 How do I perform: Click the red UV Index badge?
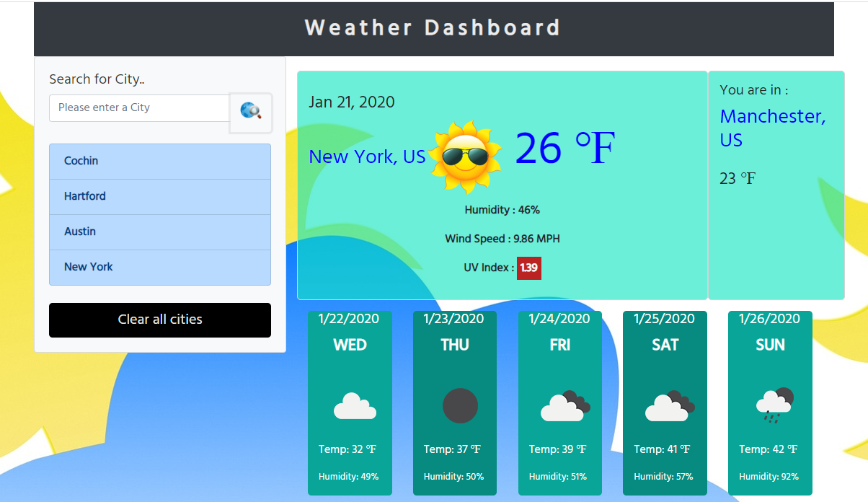click(x=528, y=268)
